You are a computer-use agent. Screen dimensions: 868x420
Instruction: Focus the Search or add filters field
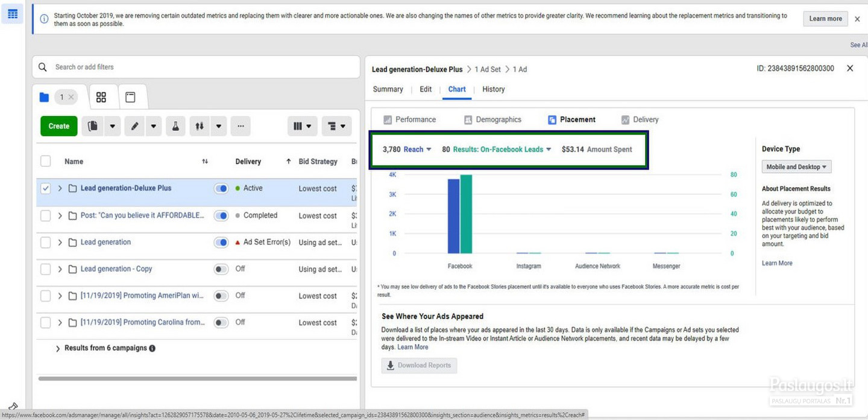tap(196, 67)
